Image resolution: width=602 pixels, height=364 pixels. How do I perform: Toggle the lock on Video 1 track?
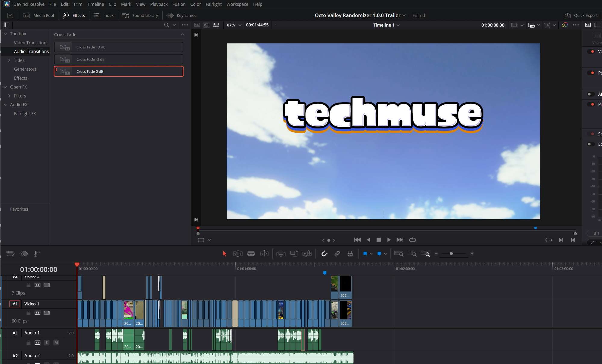point(28,313)
